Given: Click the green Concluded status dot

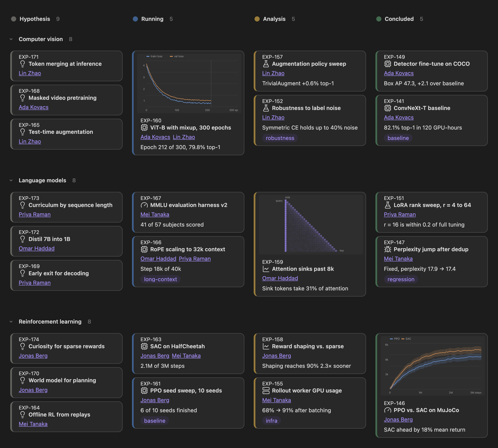Looking at the screenshot, I should [379, 19].
